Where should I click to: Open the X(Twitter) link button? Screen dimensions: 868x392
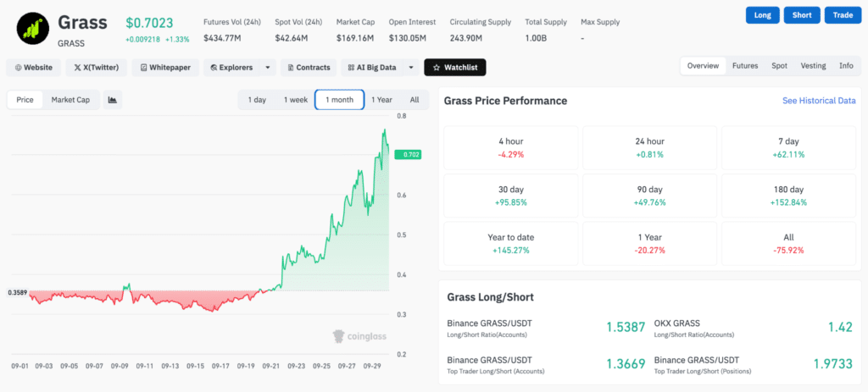coord(97,68)
